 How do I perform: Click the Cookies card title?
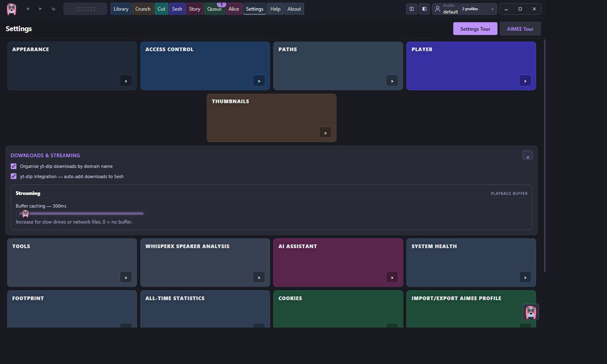(290, 298)
